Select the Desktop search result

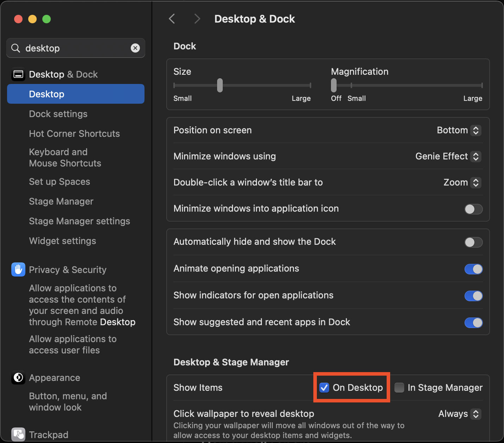[x=76, y=94]
